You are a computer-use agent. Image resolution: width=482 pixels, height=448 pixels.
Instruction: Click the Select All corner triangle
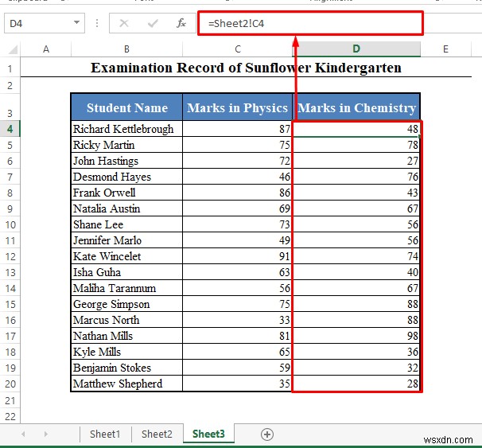tap(13, 49)
